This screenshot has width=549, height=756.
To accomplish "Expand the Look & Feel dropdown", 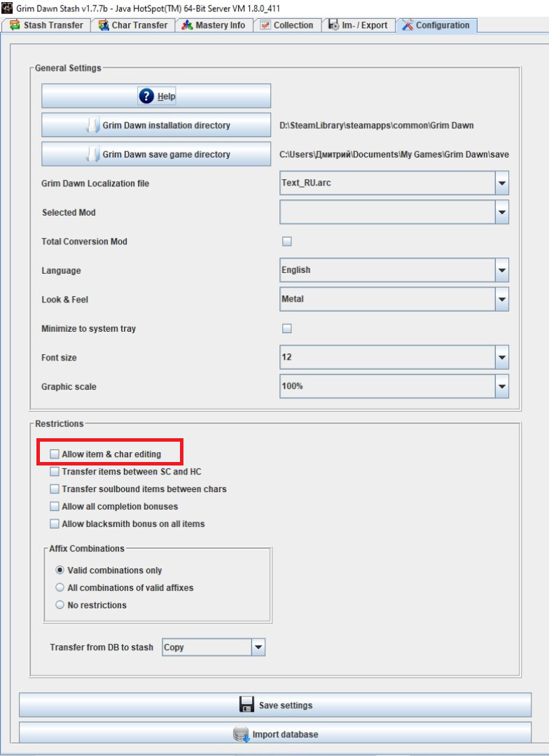I will point(501,300).
